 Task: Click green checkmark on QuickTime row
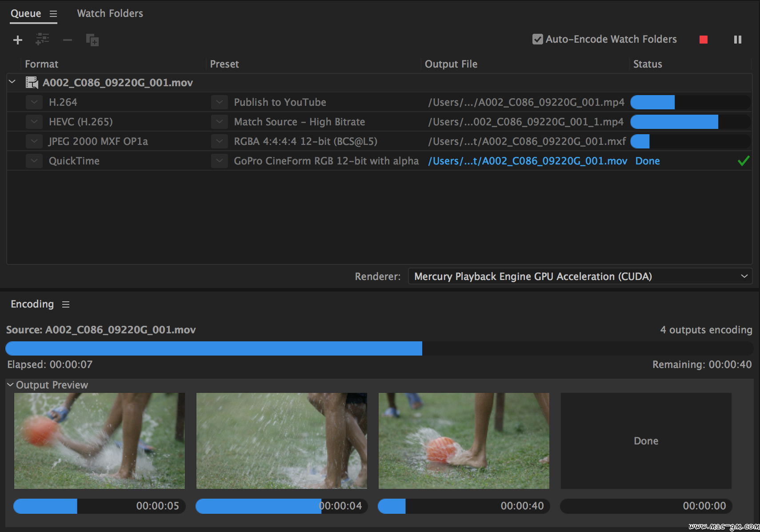pos(744,161)
